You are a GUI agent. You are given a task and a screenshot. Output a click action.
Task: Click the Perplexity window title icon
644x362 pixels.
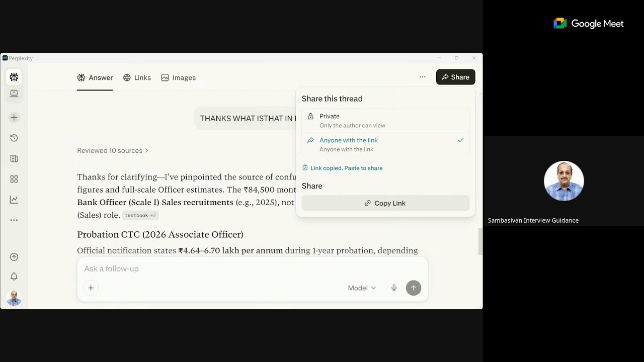click(x=5, y=58)
